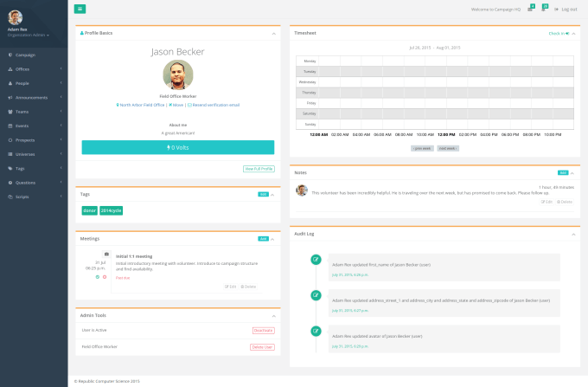
Task: Click the 'Past due' meeting status text
Action: click(x=123, y=278)
